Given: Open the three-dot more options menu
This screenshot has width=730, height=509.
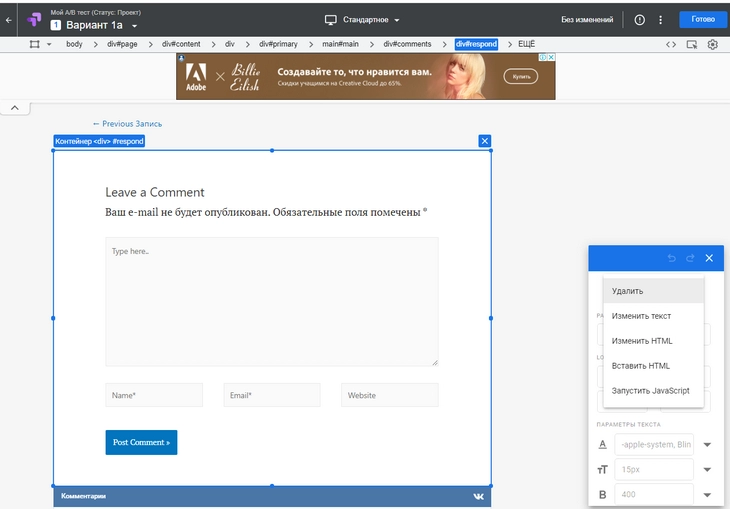Looking at the screenshot, I should click(x=660, y=20).
